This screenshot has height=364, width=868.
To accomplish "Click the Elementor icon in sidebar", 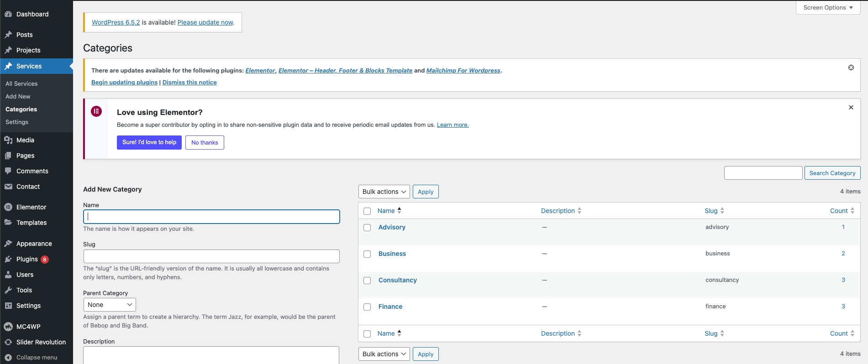I will click(x=8, y=207).
